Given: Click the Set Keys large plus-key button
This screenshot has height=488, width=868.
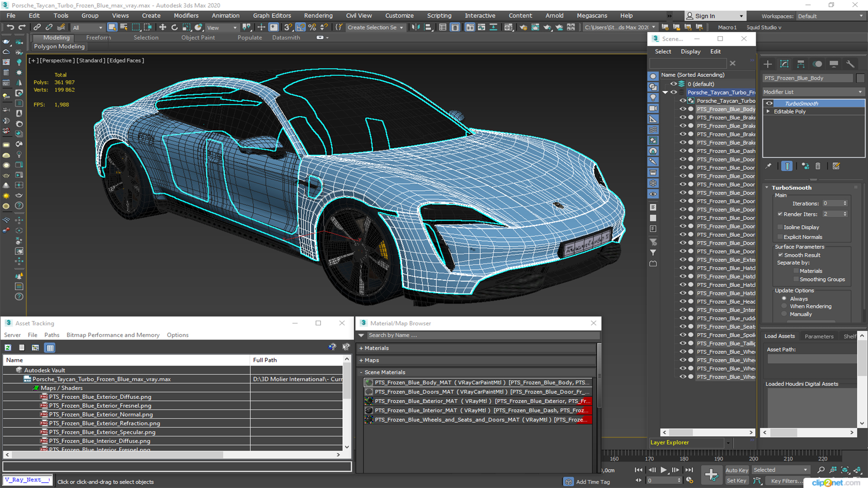Looking at the screenshot, I should pos(711,475).
